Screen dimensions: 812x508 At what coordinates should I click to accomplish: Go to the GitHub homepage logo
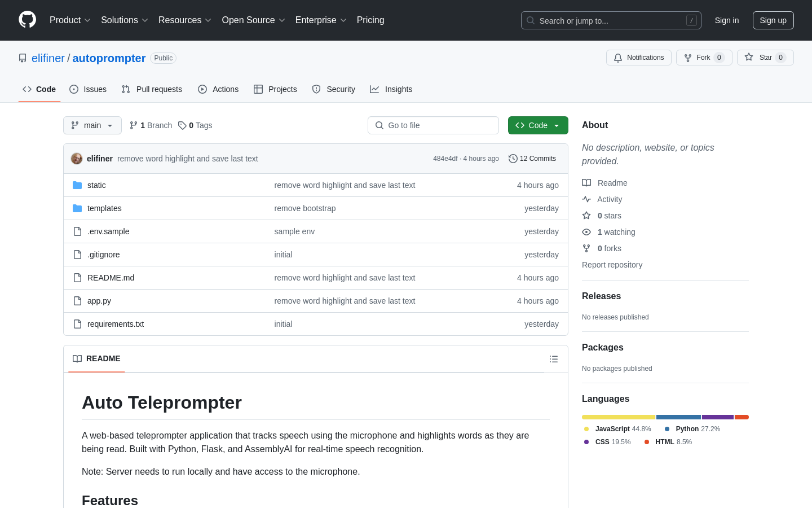[x=27, y=20]
